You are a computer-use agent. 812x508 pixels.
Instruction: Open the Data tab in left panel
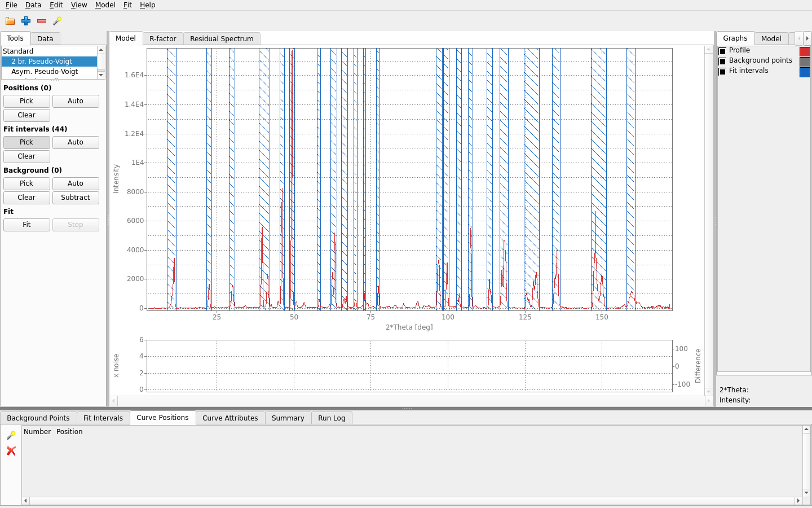click(45, 39)
